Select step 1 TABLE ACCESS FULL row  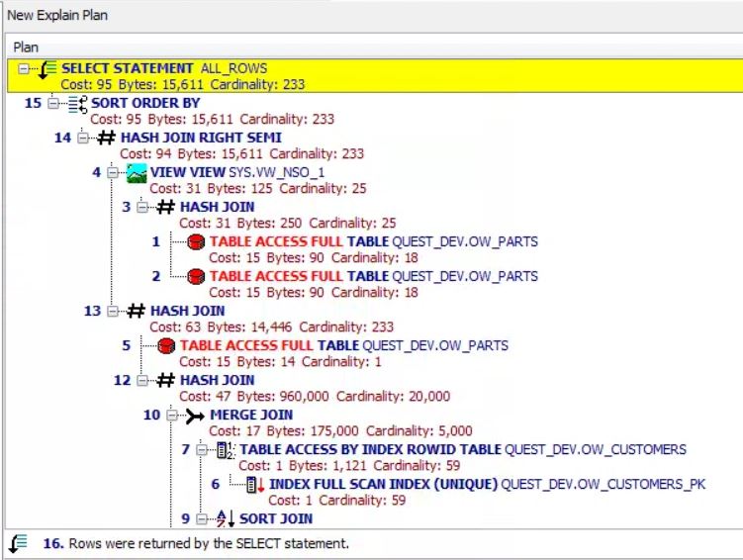point(373,241)
